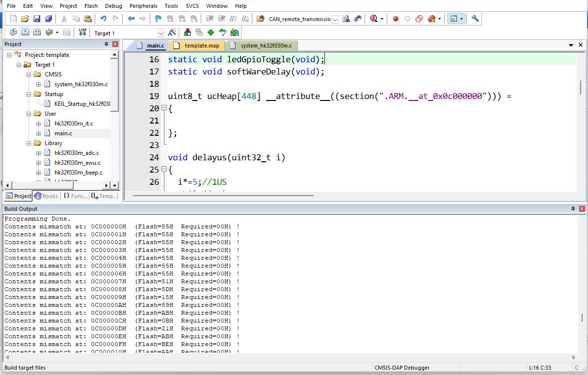Expand the find text combo box
588x375 pixels.
click(335, 19)
